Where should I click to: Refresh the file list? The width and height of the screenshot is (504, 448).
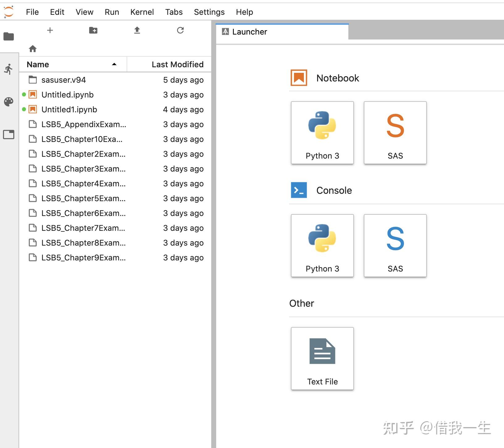[180, 30]
